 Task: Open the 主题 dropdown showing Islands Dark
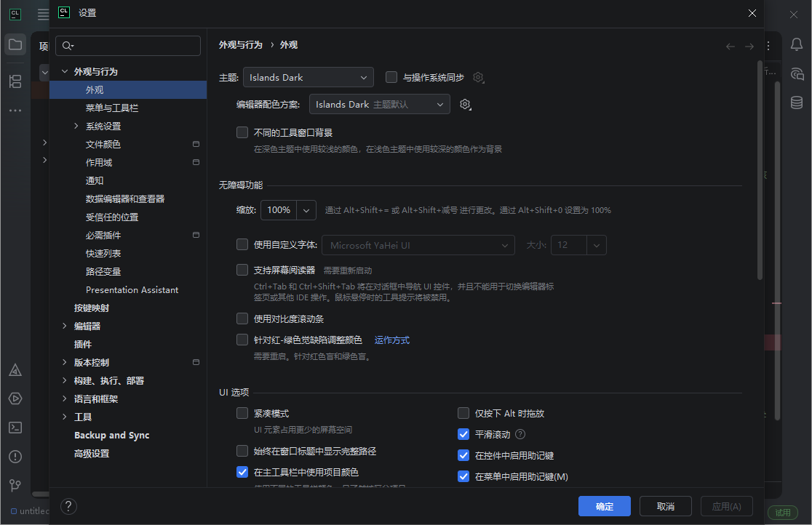308,77
